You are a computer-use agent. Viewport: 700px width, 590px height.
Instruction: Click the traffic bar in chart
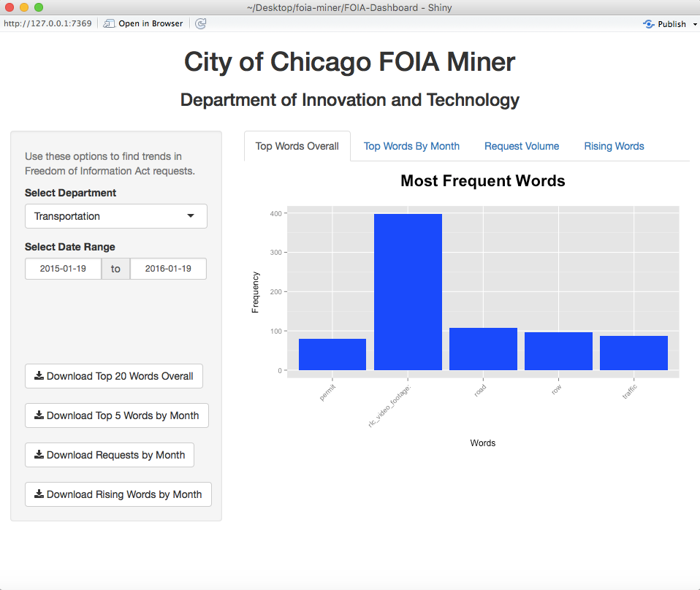[634, 353]
